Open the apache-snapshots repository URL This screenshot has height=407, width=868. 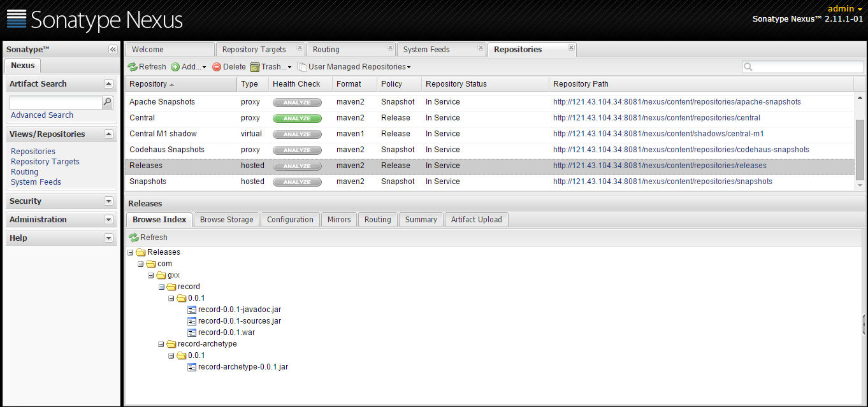click(x=677, y=102)
